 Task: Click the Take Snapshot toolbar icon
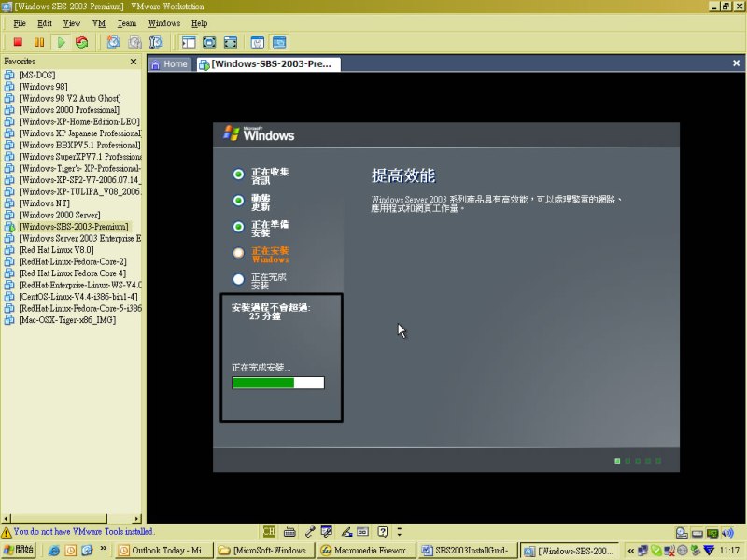[113, 42]
